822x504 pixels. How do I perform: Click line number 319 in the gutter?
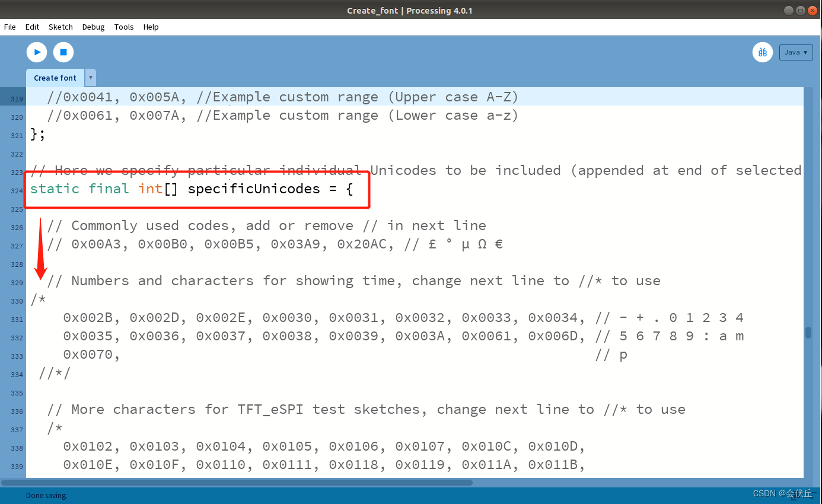point(17,98)
